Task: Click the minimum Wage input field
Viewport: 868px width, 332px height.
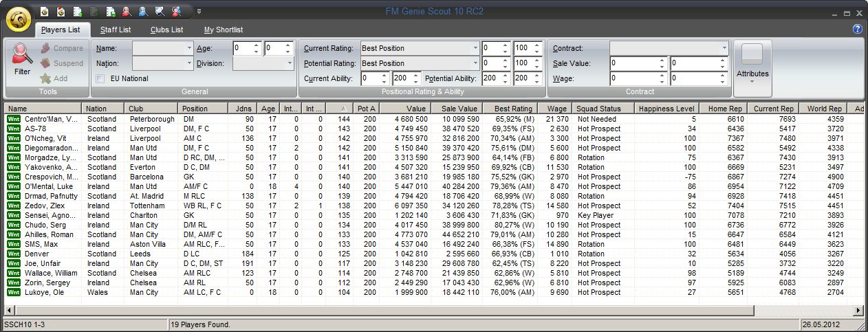Action: tap(633, 78)
